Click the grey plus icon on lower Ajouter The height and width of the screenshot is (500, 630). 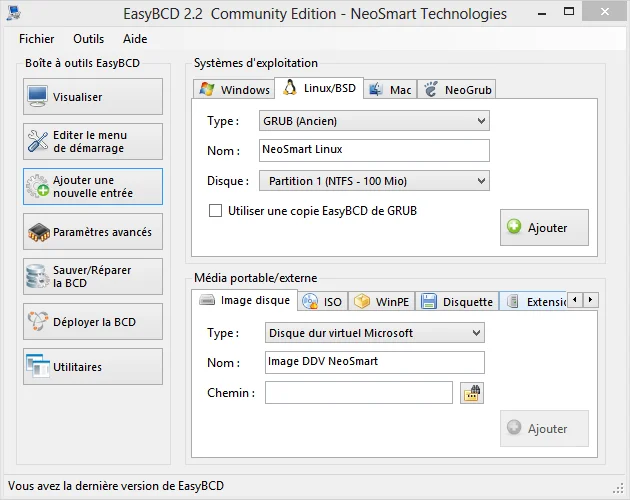(x=514, y=428)
